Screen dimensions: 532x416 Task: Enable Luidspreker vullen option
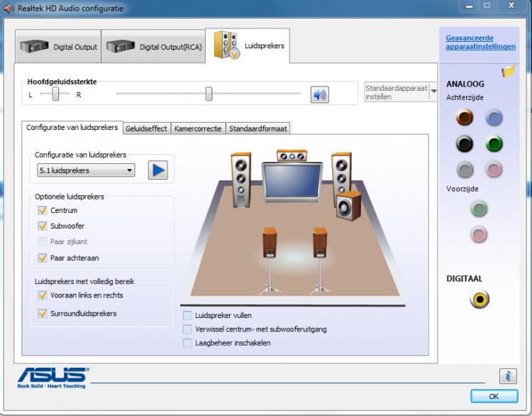click(x=187, y=315)
